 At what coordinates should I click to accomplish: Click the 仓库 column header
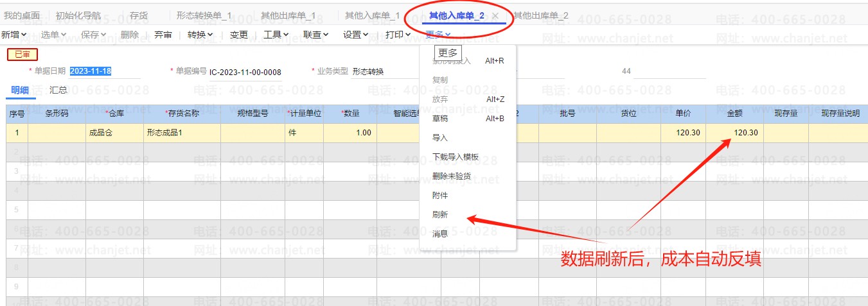click(114, 114)
